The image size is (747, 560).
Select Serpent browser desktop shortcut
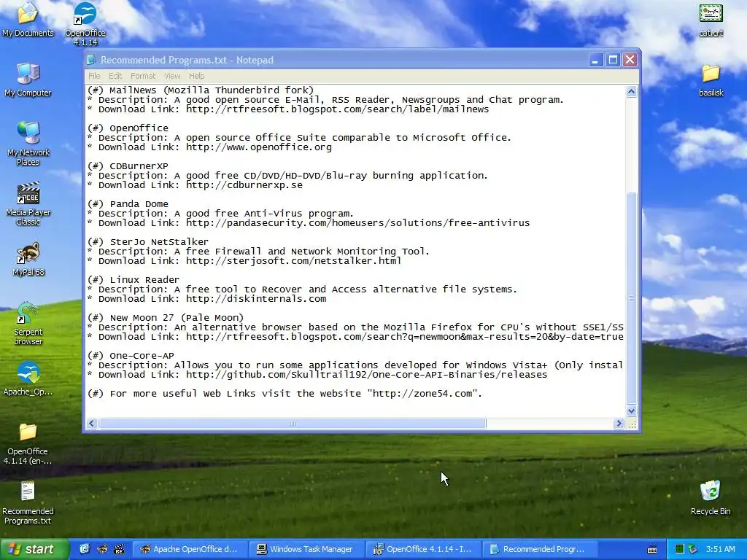28,323
